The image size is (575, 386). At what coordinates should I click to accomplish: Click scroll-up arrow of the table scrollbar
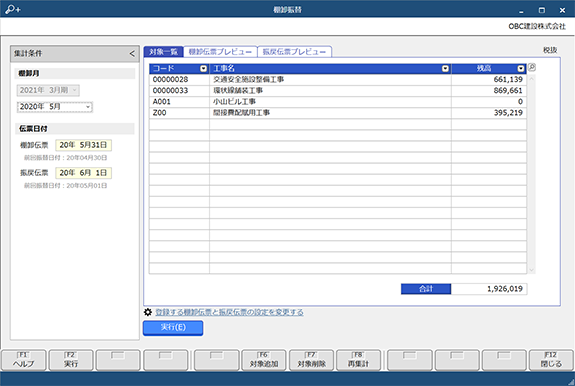coord(531,78)
